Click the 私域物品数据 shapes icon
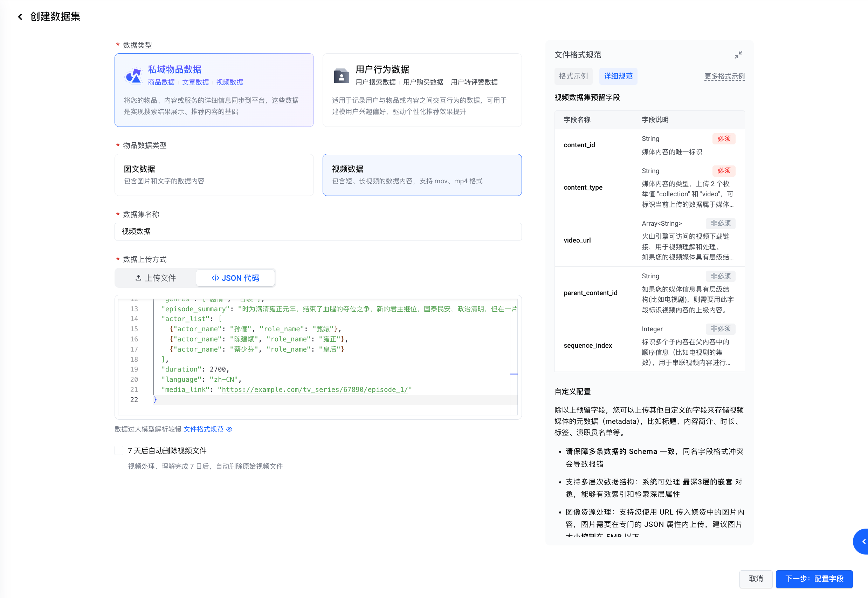Image resolution: width=868 pixels, height=598 pixels. pyautogui.click(x=134, y=76)
